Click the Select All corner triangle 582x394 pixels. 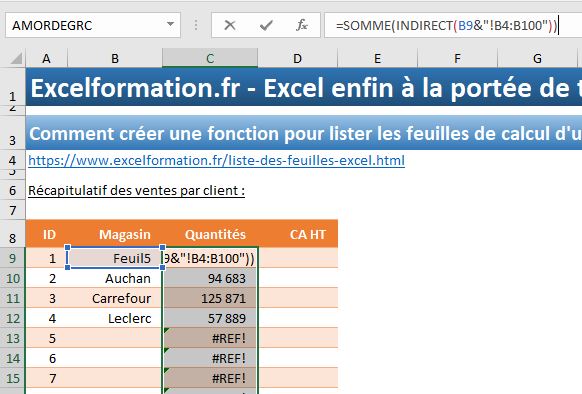[16, 58]
